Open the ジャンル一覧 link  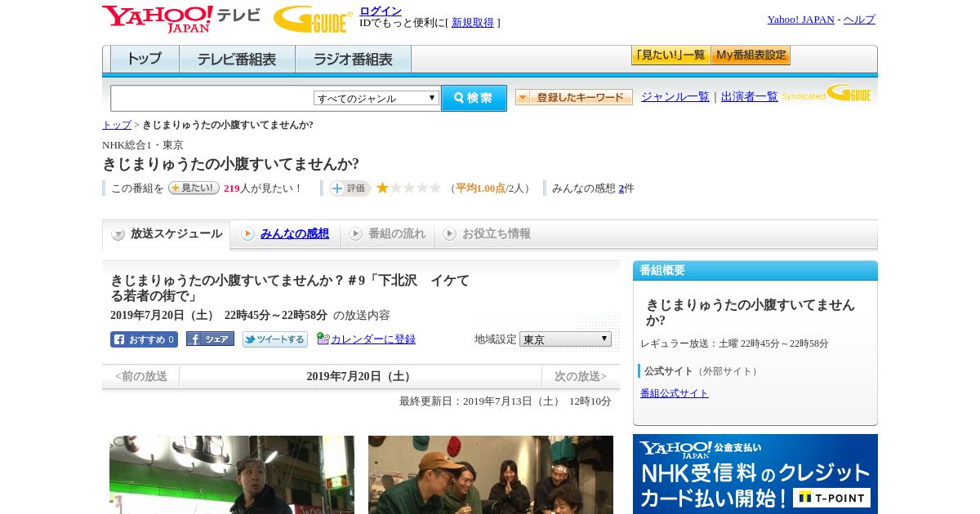(675, 97)
